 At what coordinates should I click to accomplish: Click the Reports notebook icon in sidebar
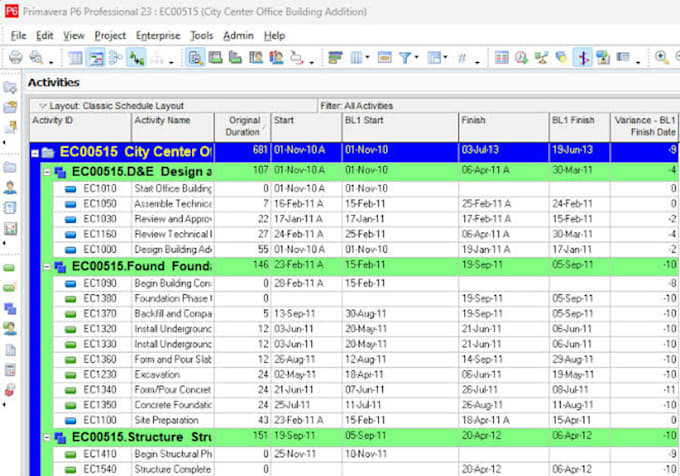10,207
